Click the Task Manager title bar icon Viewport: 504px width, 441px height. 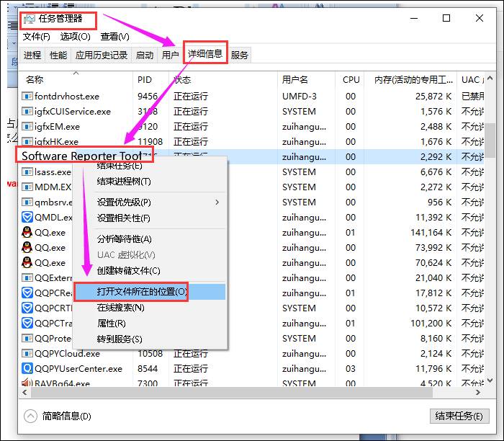[x=29, y=19]
